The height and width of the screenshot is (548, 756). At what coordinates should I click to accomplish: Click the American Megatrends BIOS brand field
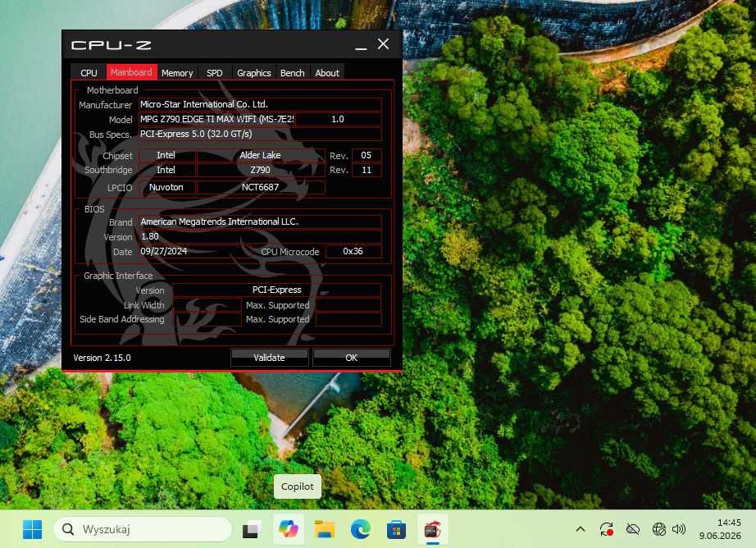tap(261, 221)
